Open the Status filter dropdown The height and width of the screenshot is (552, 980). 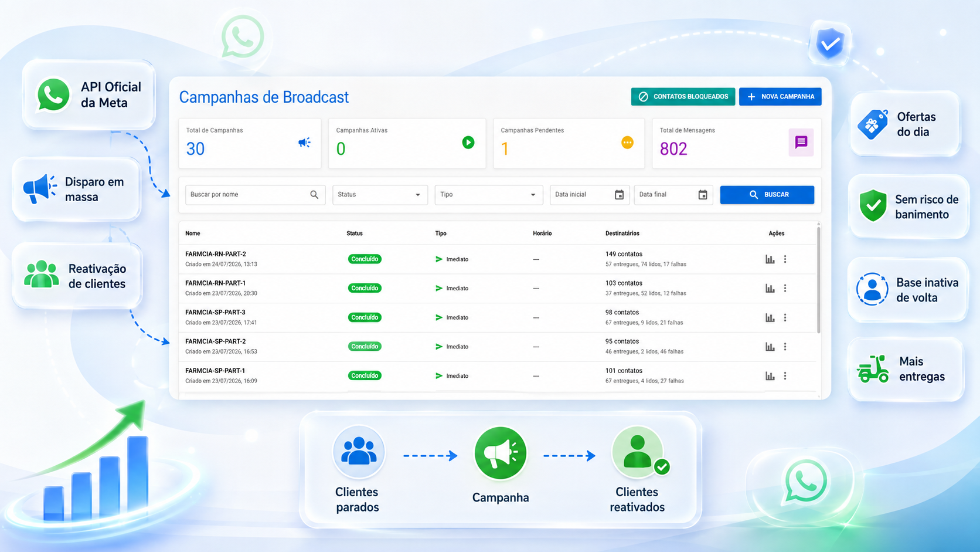pos(380,195)
